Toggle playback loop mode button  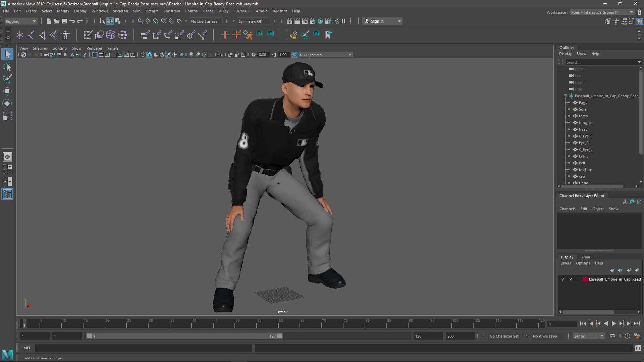[x=612, y=336]
